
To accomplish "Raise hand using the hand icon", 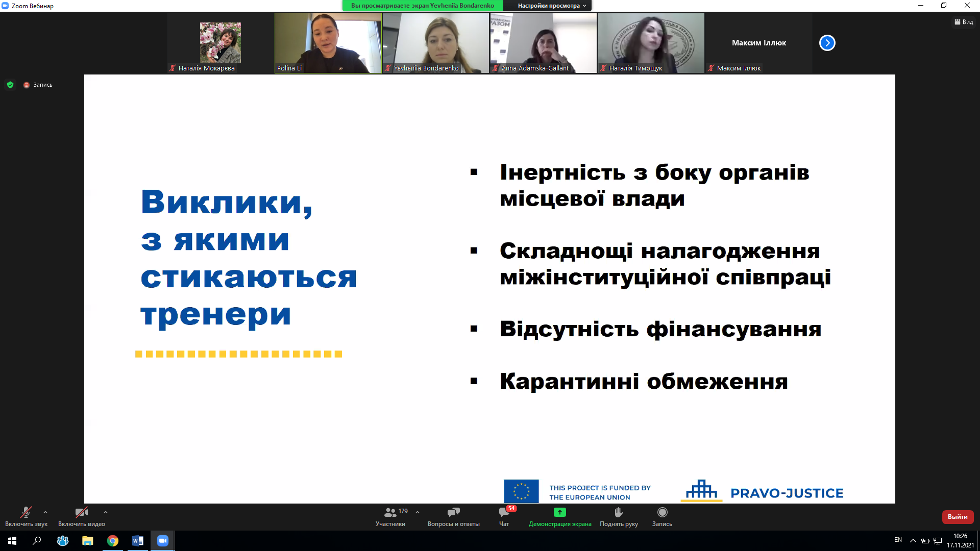I will click(x=619, y=512).
